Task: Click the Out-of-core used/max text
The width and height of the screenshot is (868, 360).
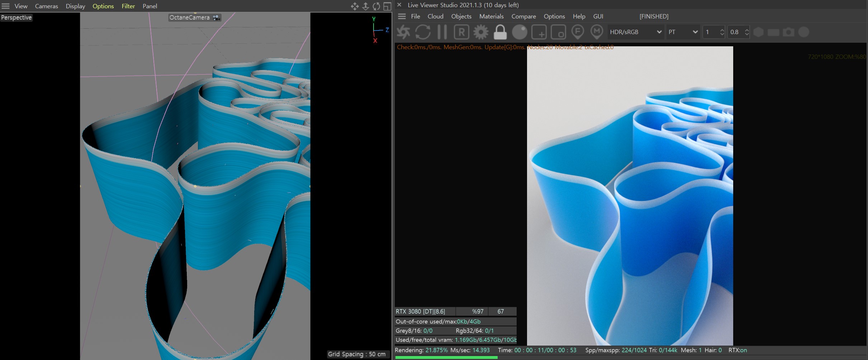Action: coord(438,321)
